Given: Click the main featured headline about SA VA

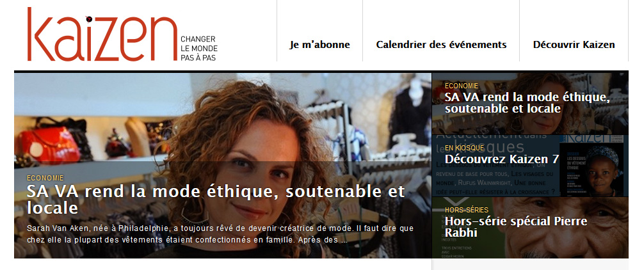Looking at the screenshot, I should [216, 200].
